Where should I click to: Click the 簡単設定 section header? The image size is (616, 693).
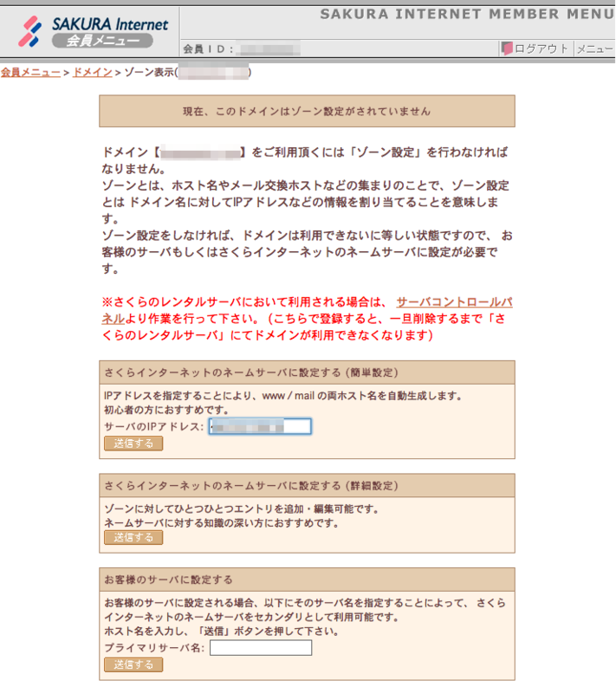[307, 372]
